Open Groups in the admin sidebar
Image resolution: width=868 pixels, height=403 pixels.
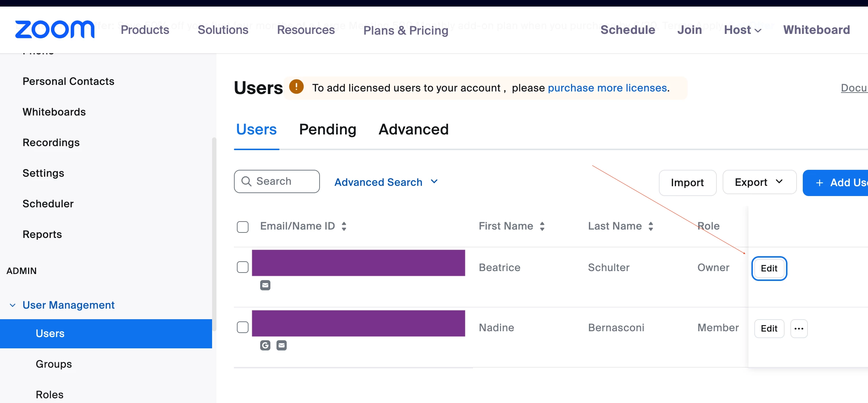(54, 364)
